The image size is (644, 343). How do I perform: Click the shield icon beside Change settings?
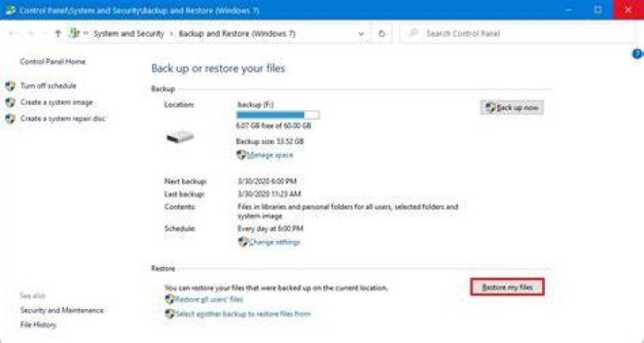pos(243,242)
